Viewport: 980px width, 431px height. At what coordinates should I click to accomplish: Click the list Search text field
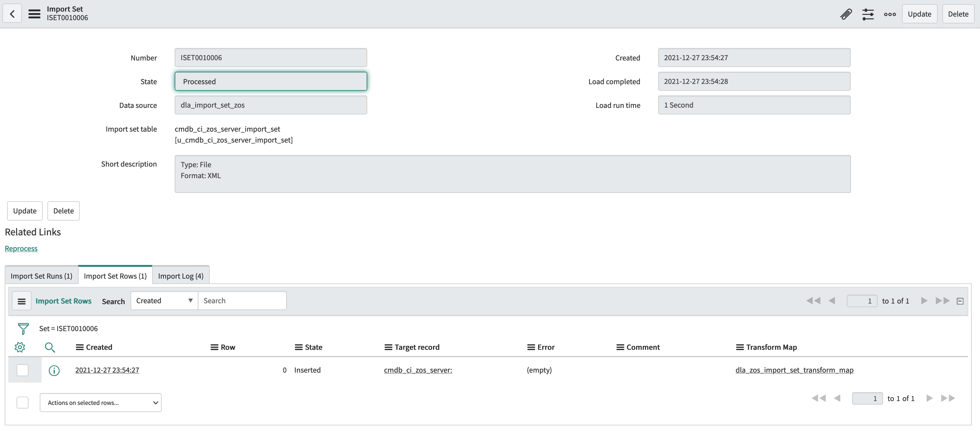coord(242,301)
